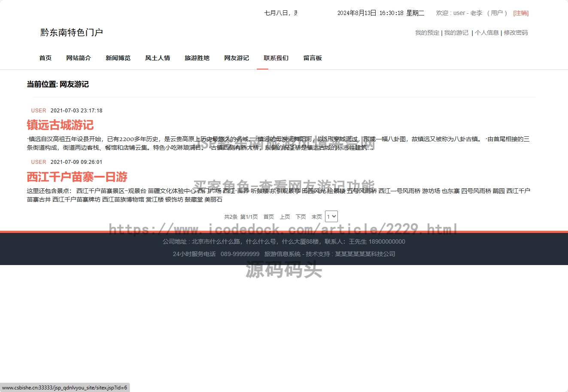Go to 网友游记 in the navigation bar
The image size is (568, 392).
237,58
